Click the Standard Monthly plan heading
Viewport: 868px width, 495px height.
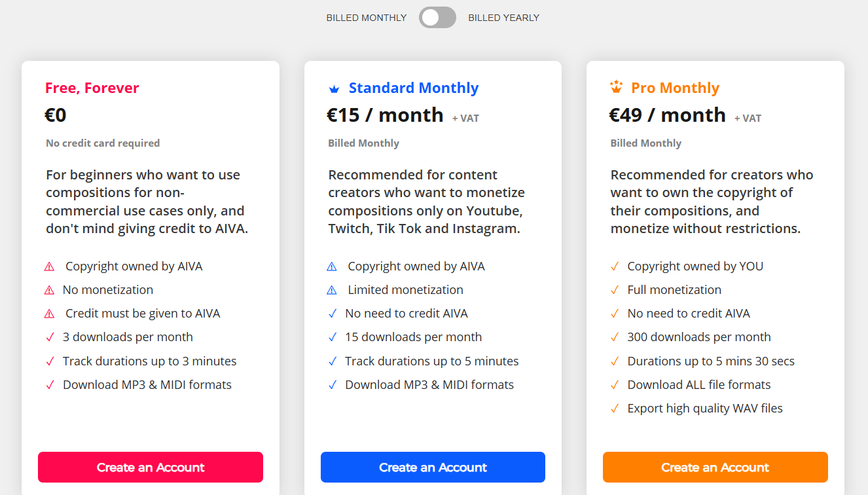click(414, 88)
